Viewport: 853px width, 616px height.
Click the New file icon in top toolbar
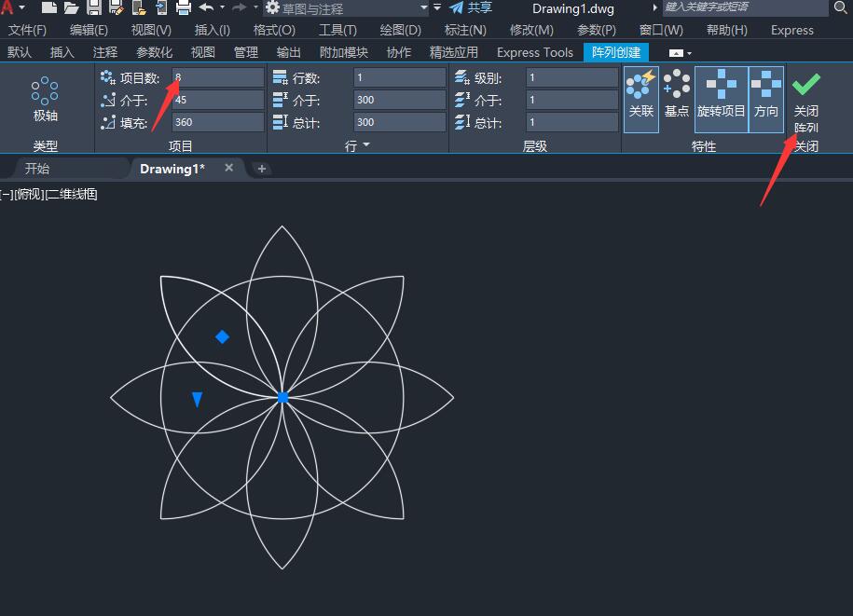tap(49, 8)
